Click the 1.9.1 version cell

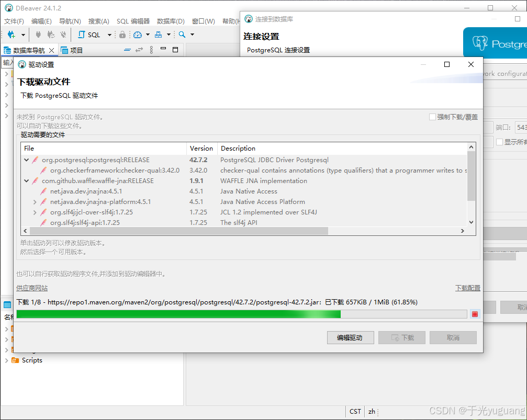coord(196,181)
